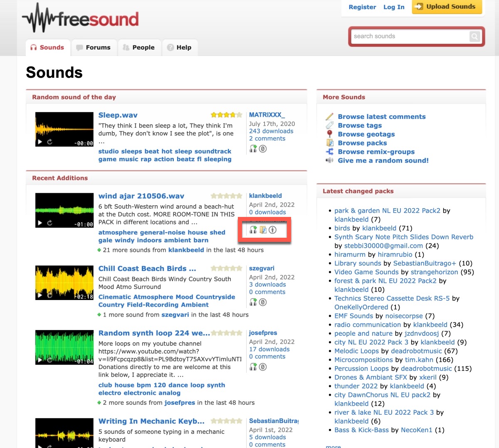Play the Sleep.wav sound preview

pyautogui.click(x=40, y=142)
